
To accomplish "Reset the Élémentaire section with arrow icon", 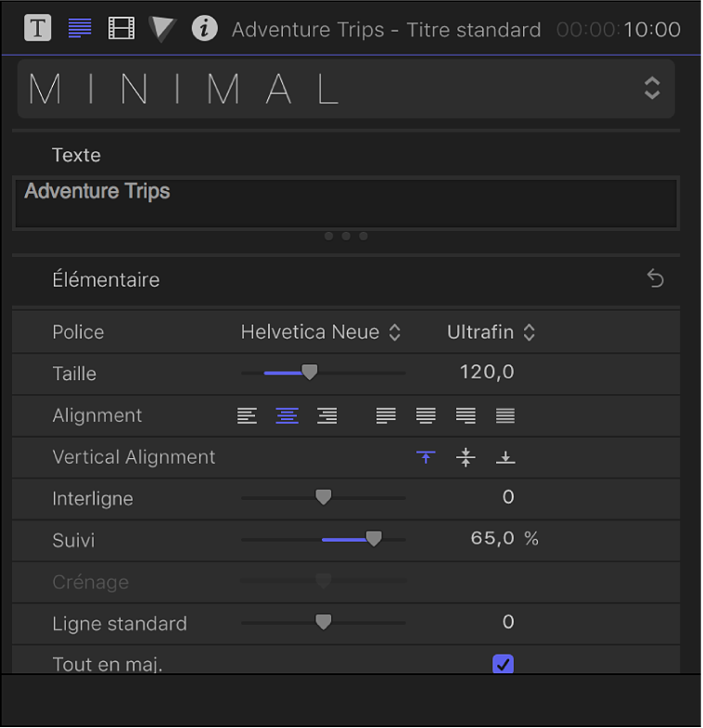I will [656, 279].
